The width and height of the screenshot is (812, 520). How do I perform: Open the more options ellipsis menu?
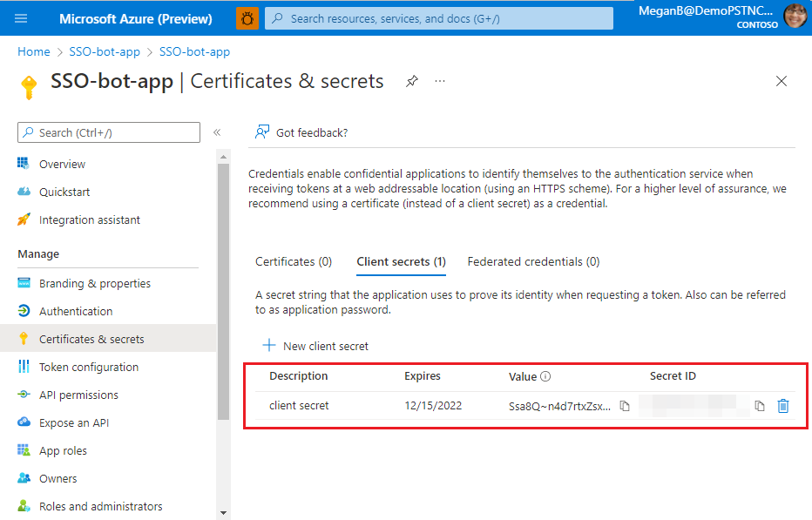pos(440,81)
